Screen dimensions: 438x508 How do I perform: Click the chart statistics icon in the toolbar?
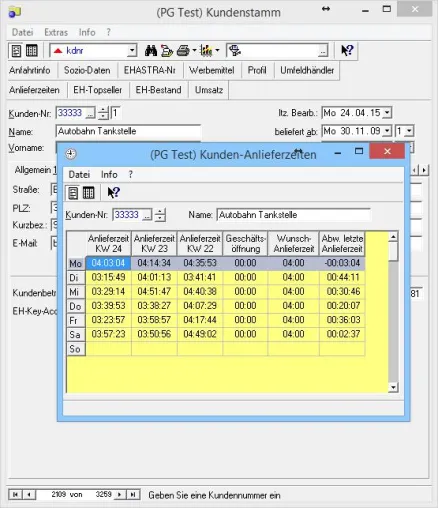pos(206,51)
